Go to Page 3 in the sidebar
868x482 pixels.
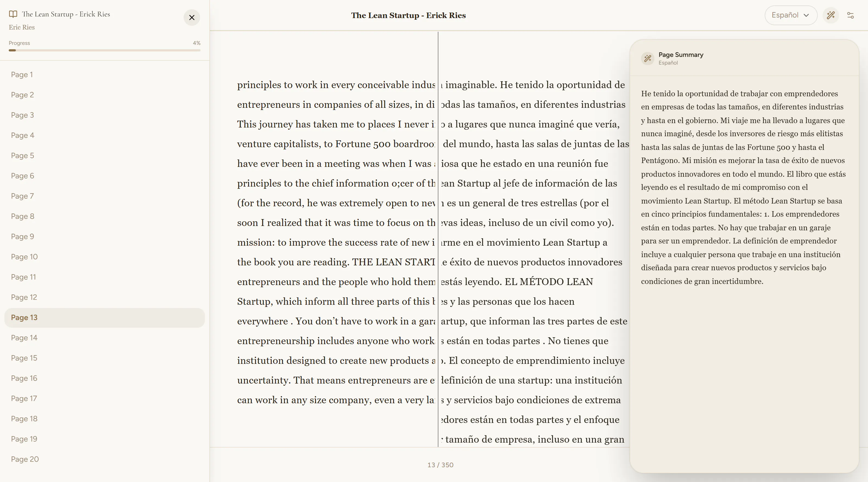pos(104,115)
